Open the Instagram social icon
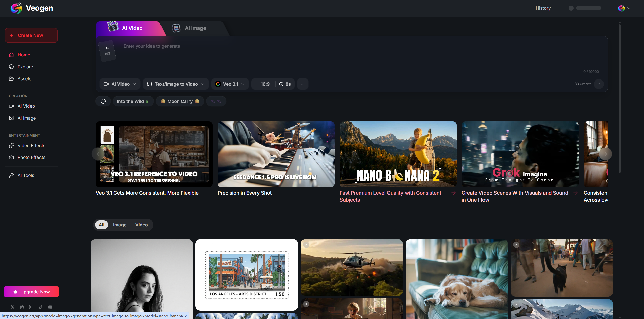Image resolution: width=644 pixels, height=319 pixels. pyautogui.click(x=31, y=307)
